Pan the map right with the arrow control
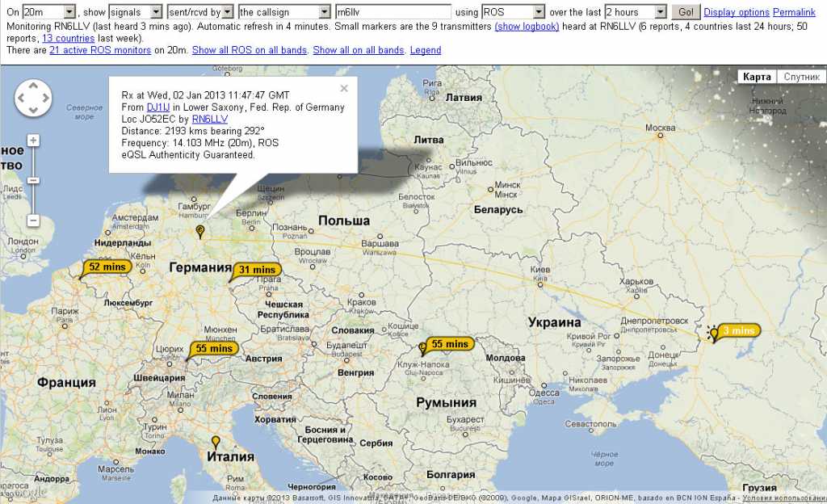The height and width of the screenshot is (504, 827). coord(45,98)
